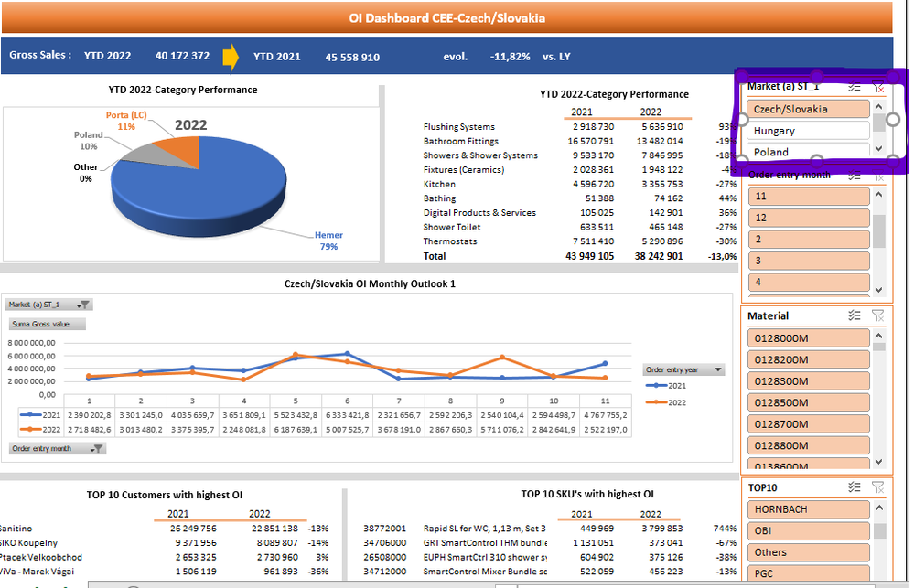Viewport: 914px width, 588px height.
Task: Click YTD 2022 value 40 172 372
Action: point(182,56)
